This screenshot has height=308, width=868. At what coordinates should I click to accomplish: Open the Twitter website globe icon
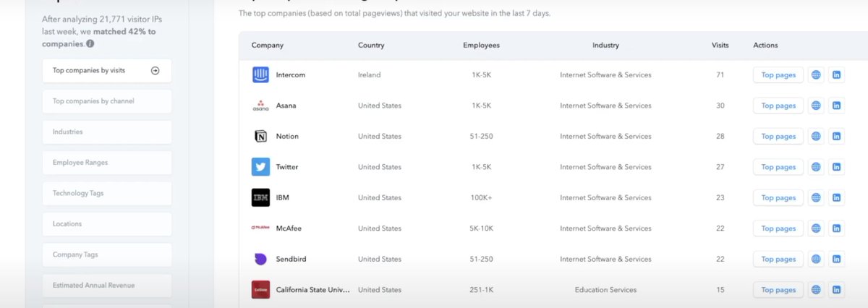pyautogui.click(x=816, y=167)
